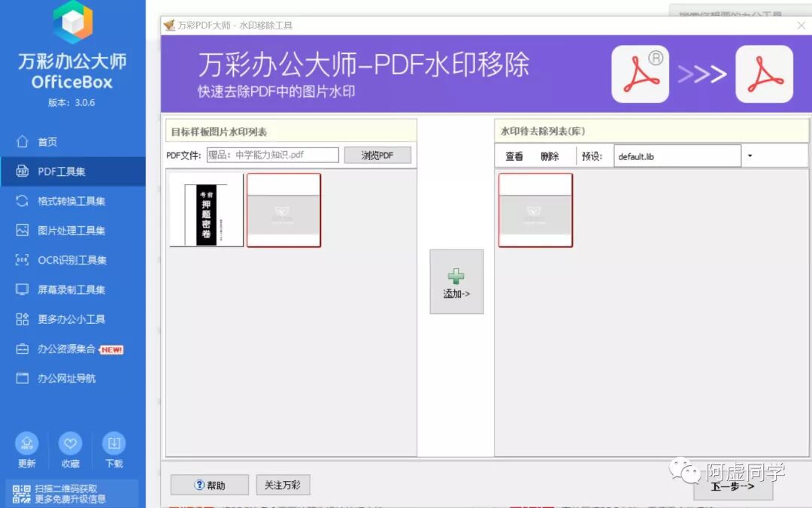Click the 扫描二维码获取 更多免费升级信息 link
Viewport: 812px width, 508px height.
tap(70, 494)
